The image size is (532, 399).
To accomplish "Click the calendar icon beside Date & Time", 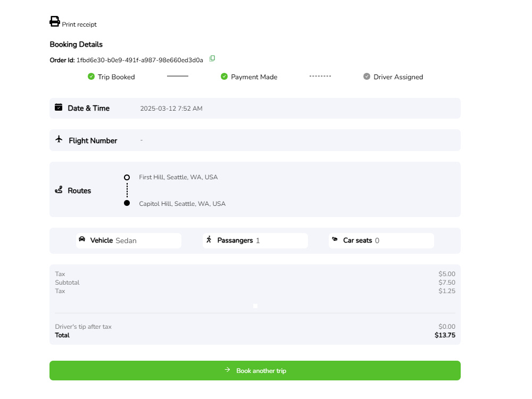I will [x=59, y=107].
